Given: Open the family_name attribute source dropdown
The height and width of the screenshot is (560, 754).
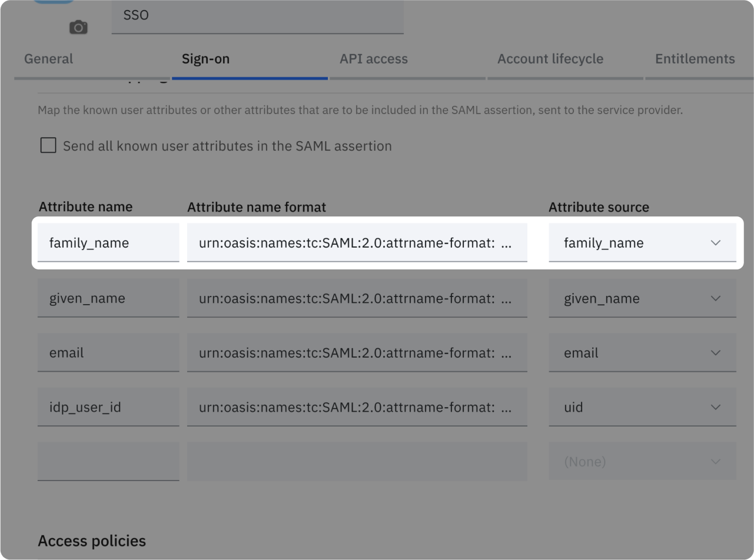Looking at the screenshot, I should click(642, 242).
